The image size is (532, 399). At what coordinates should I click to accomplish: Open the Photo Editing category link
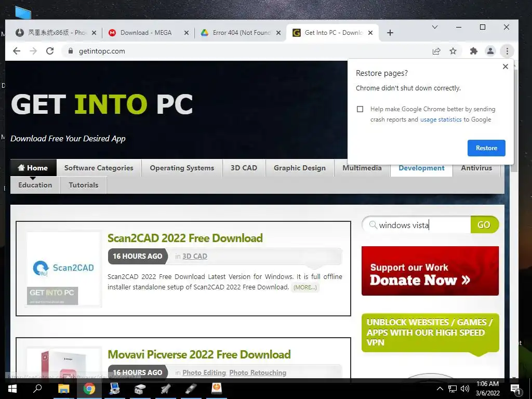[204, 373]
